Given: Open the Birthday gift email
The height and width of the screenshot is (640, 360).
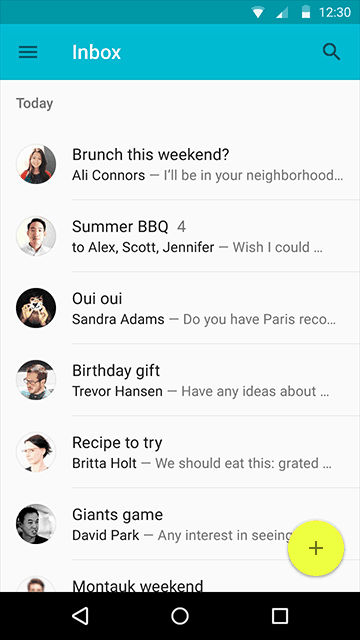Looking at the screenshot, I should click(x=180, y=380).
